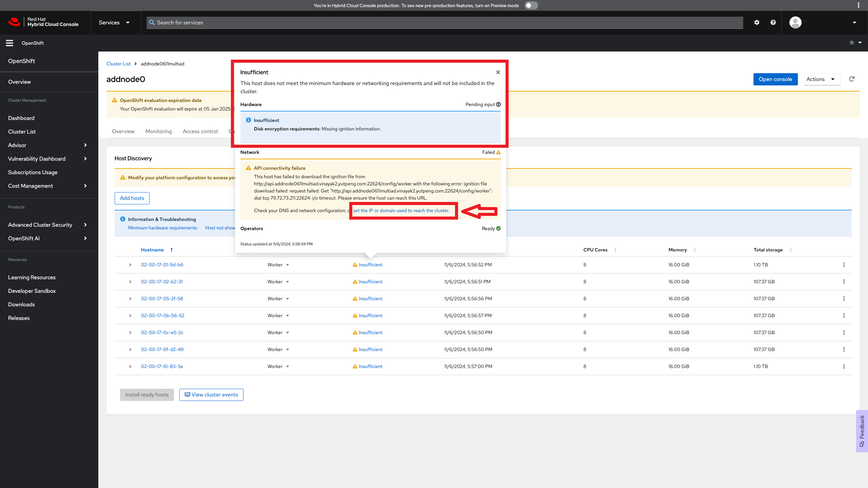
Task: Open the settings gear icon
Action: click(757, 22)
